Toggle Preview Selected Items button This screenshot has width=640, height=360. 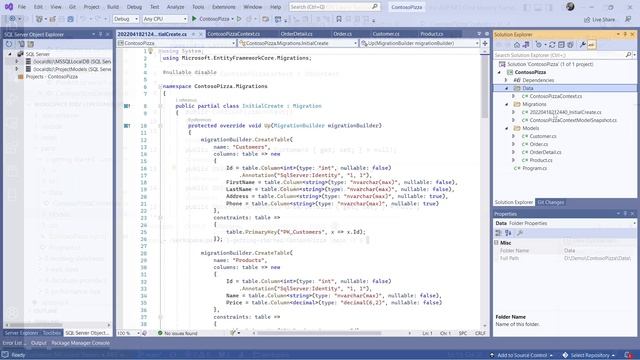pyautogui.click(x=591, y=45)
